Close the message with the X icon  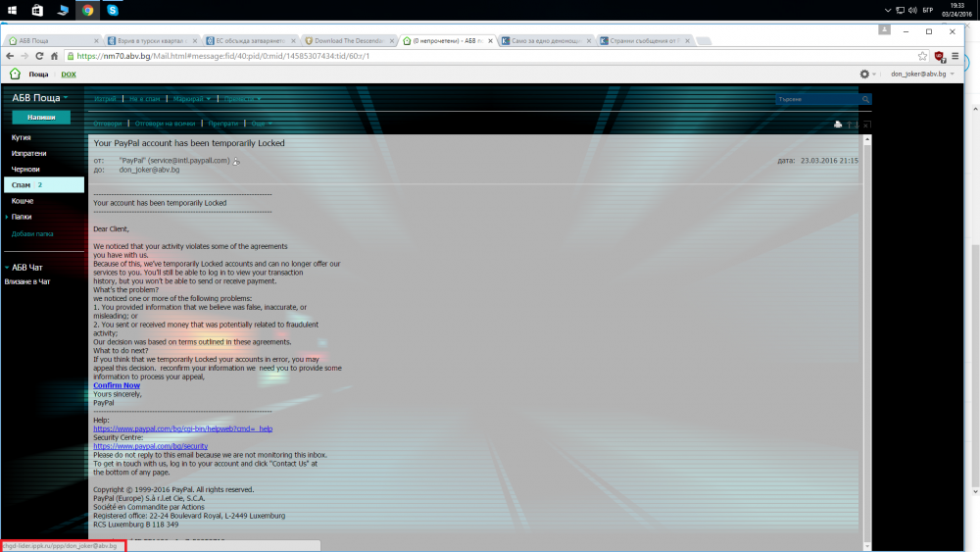click(866, 125)
